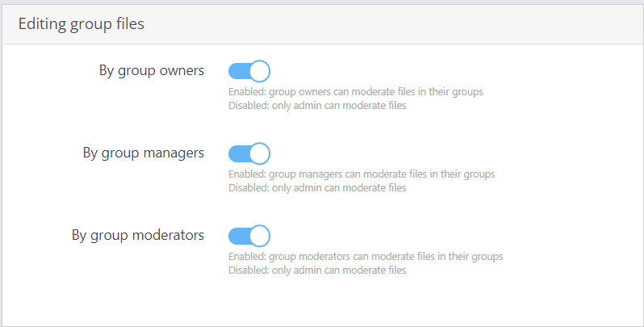Click "Disabled: only admin" hint under group owners

click(x=317, y=106)
